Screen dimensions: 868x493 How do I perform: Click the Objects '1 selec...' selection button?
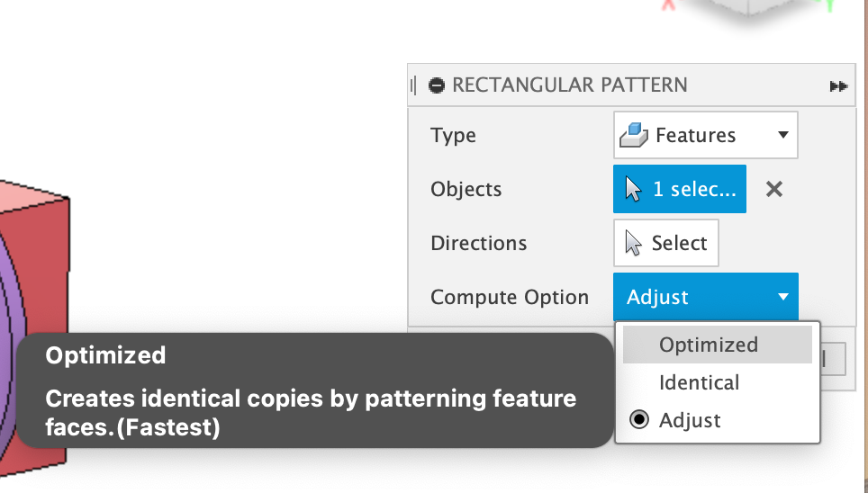[x=680, y=189]
